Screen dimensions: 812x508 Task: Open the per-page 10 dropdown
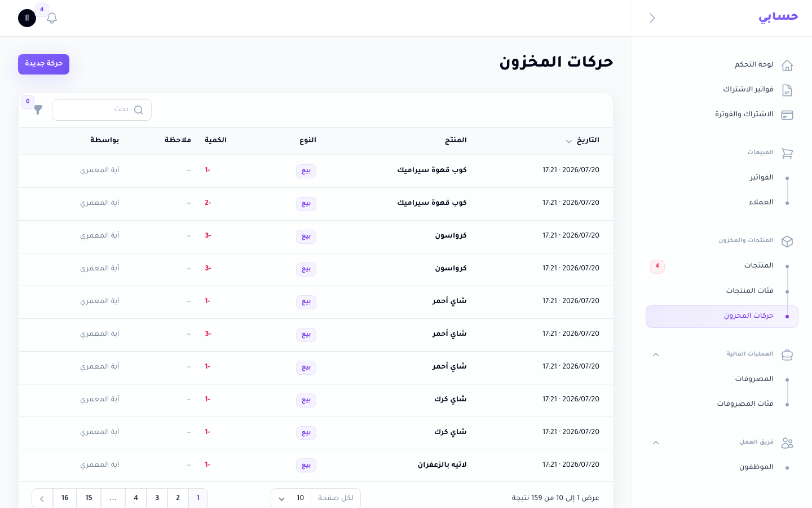(291, 498)
